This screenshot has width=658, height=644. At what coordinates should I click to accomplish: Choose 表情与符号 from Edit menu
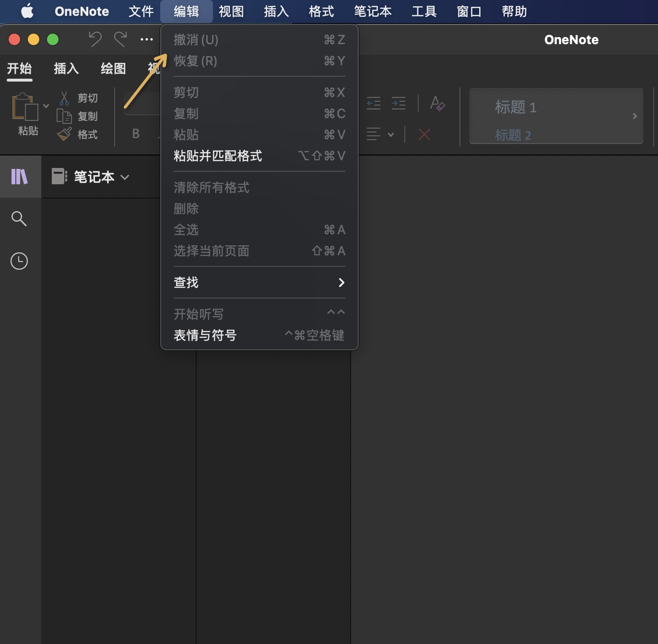(x=259, y=335)
